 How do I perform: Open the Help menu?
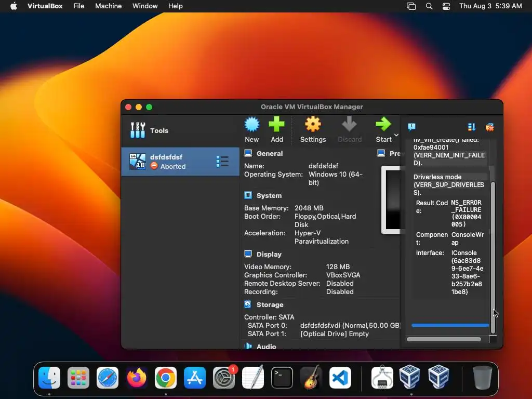[x=176, y=6]
